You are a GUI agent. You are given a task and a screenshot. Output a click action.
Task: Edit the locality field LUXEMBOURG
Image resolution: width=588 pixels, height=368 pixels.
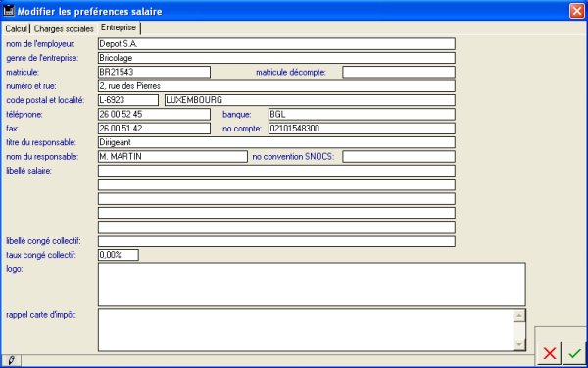[x=310, y=100]
